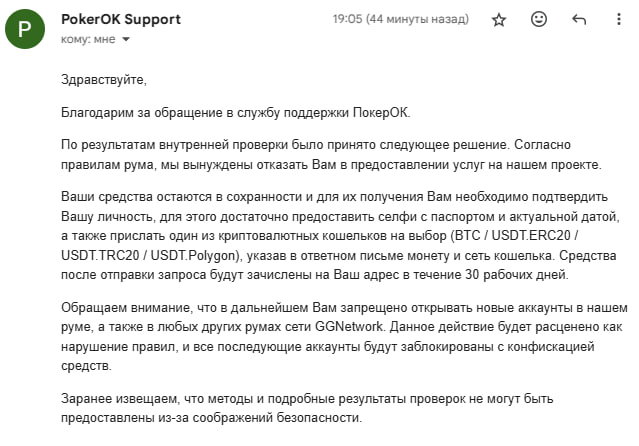639x446 pixels.
Task: Star this PokerOK Support email
Action: (x=500, y=19)
